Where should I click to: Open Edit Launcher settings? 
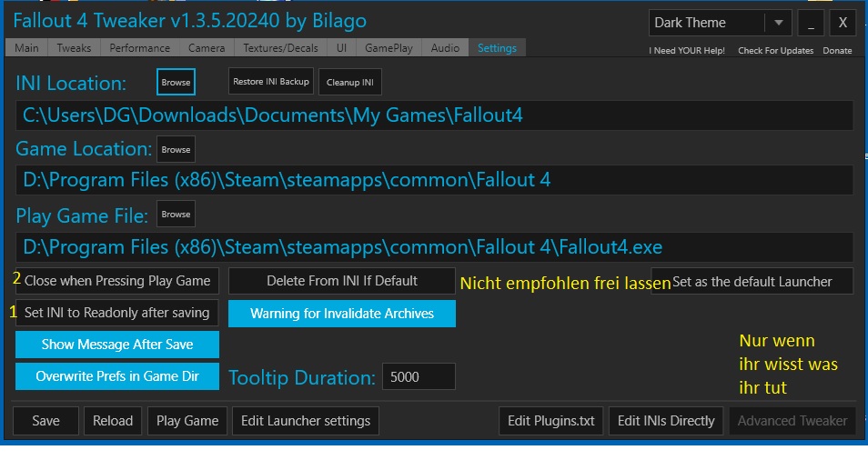[x=306, y=421]
